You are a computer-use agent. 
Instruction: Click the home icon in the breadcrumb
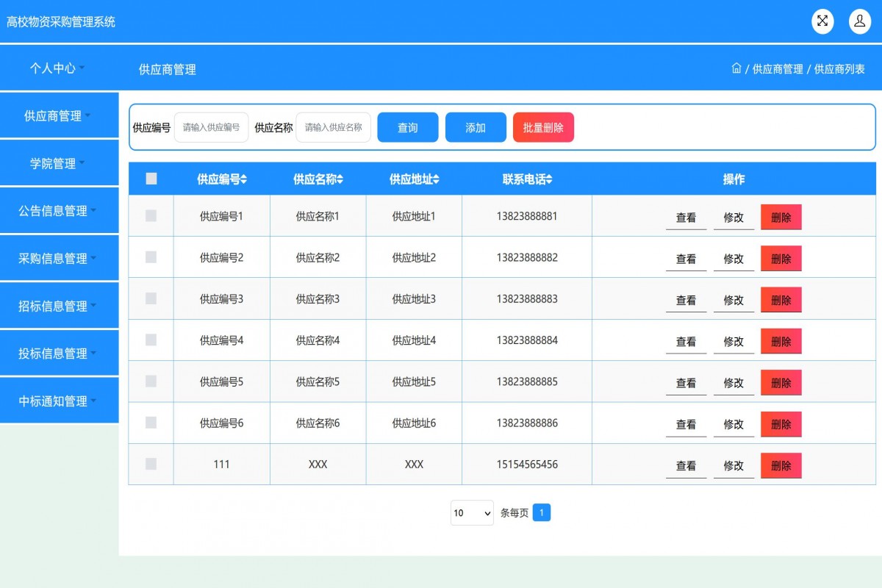pos(736,68)
